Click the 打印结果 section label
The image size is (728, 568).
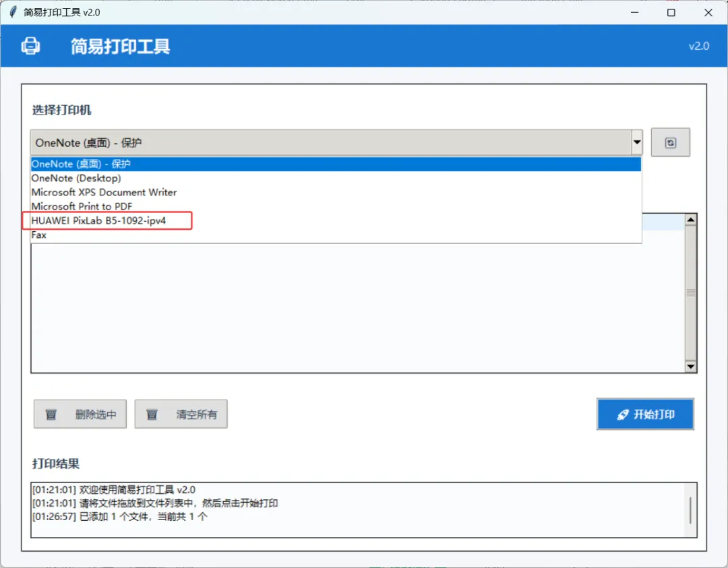(x=56, y=464)
